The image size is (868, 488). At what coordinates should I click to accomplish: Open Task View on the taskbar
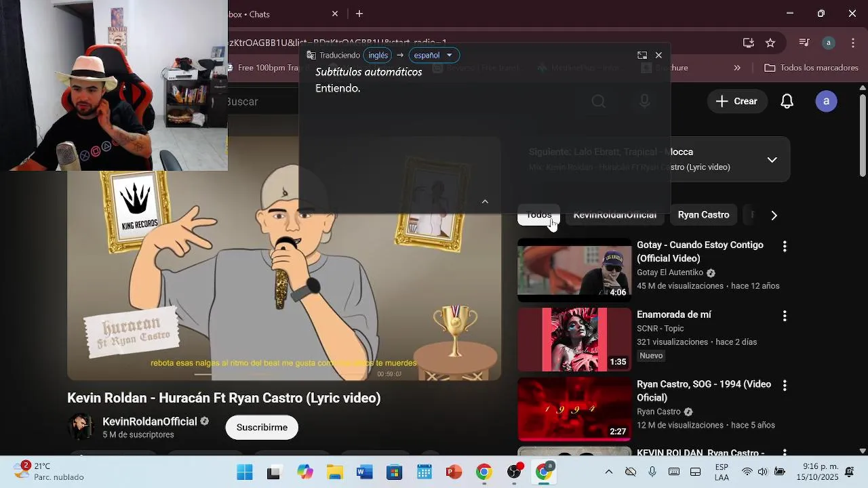click(x=274, y=472)
